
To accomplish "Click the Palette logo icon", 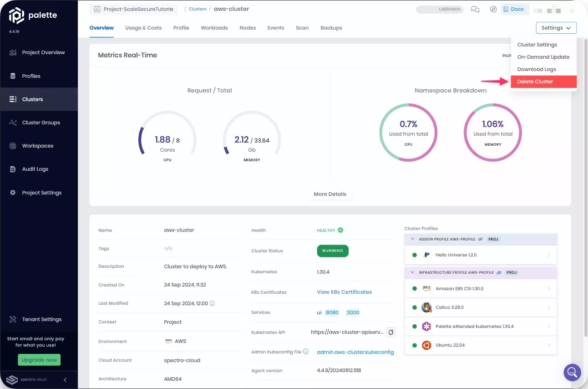I will (x=17, y=15).
